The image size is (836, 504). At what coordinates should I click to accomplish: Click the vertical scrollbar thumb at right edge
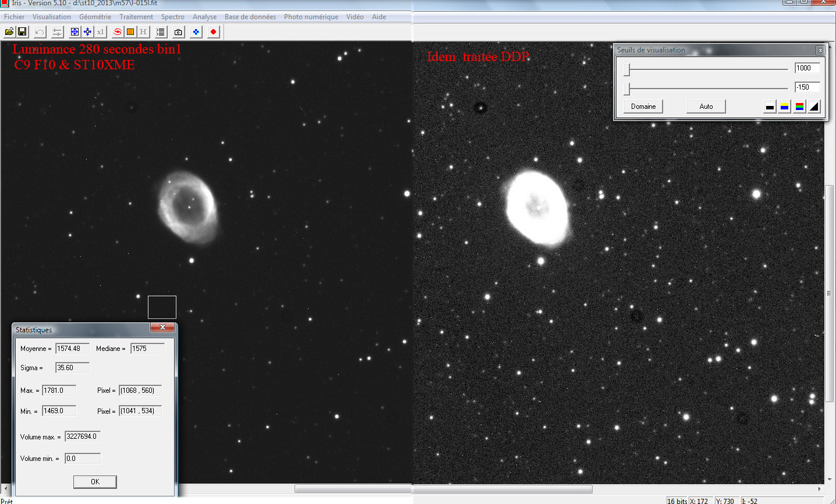[x=829, y=294]
